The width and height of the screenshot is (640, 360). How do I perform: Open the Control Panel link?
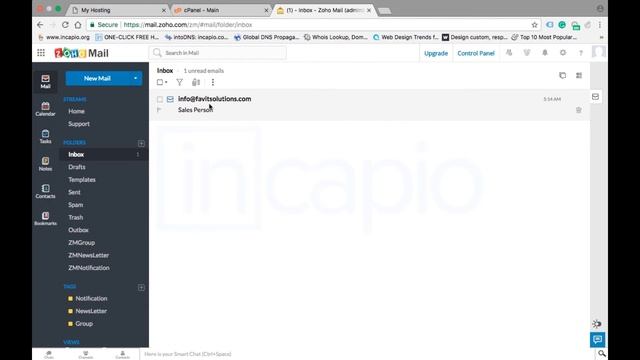[476, 53]
